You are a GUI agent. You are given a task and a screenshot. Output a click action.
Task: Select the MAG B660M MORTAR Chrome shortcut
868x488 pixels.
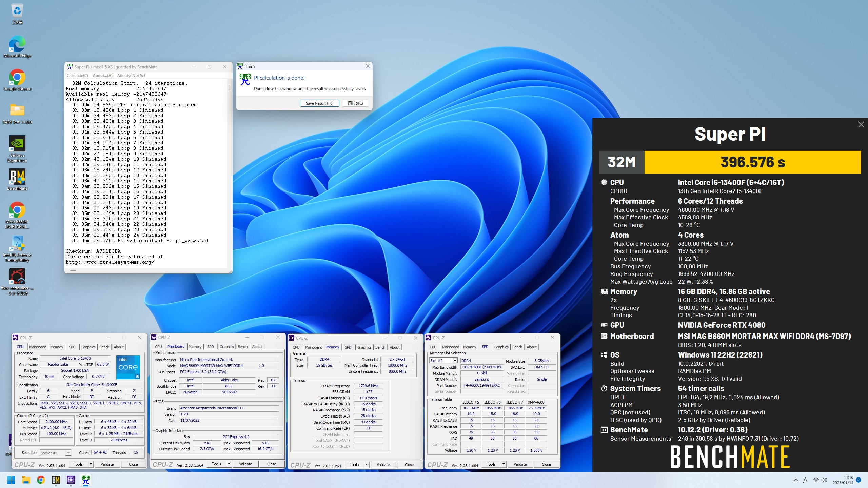click(17, 215)
